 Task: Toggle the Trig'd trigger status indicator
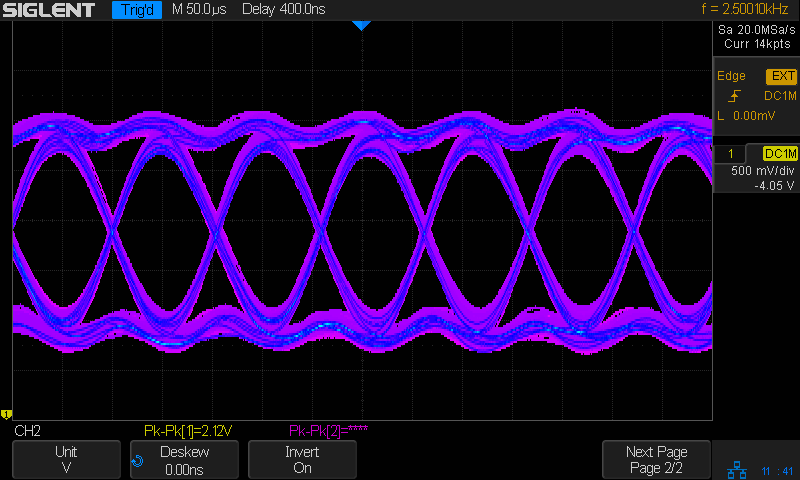[x=136, y=11]
